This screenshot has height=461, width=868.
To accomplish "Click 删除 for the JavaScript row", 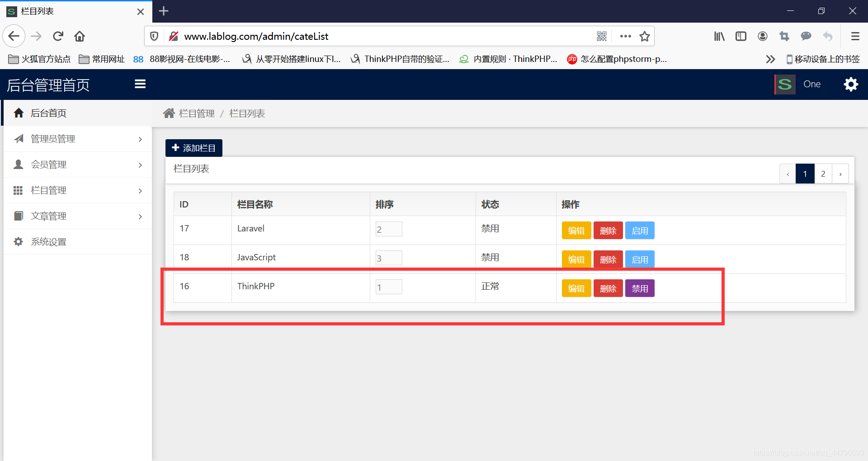I will point(608,259).
